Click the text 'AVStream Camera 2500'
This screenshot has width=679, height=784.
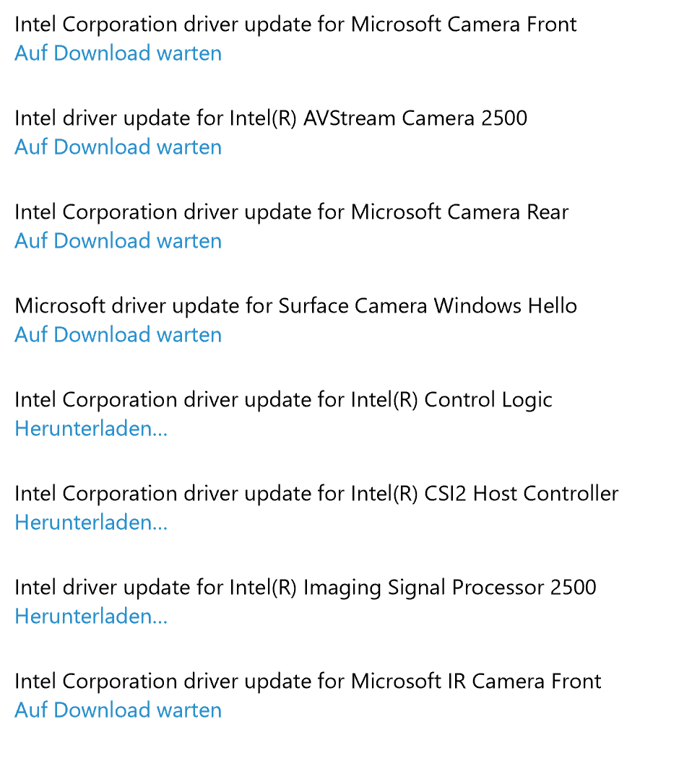coord(415,118)
